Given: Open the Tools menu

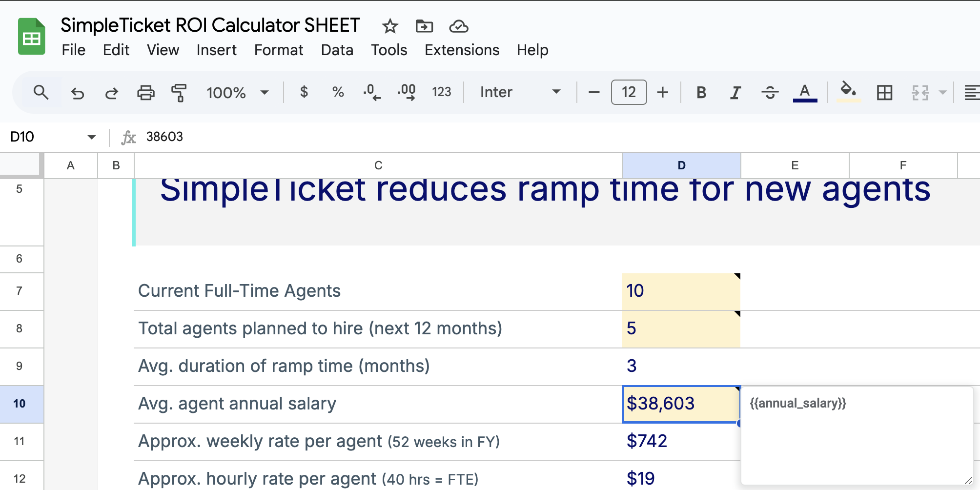Looking at the screenshot, I should click(389, 50).
